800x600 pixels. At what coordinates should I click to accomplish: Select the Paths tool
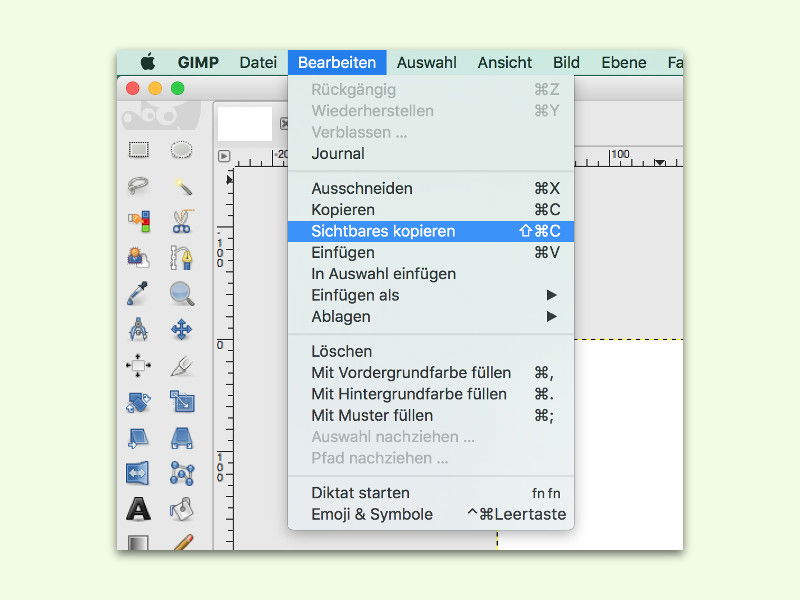182,257
